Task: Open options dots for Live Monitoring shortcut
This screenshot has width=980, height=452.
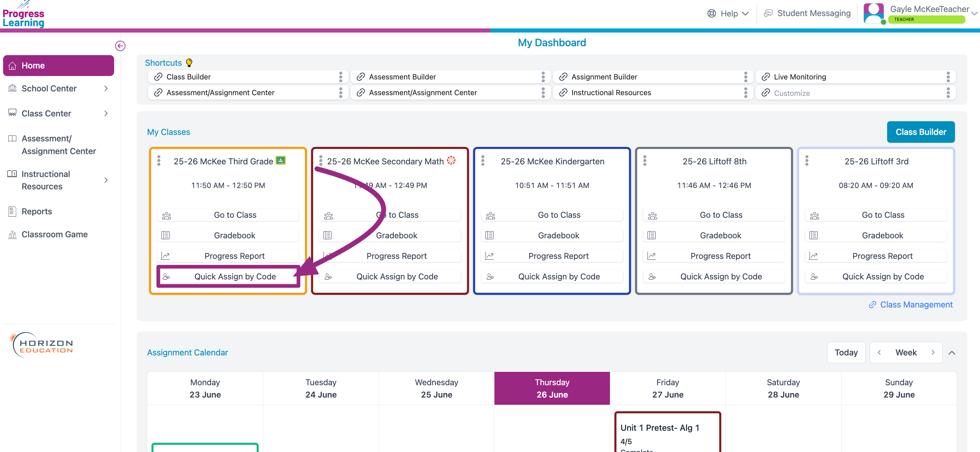Action: pyautogui.click(x=948, y=77)
